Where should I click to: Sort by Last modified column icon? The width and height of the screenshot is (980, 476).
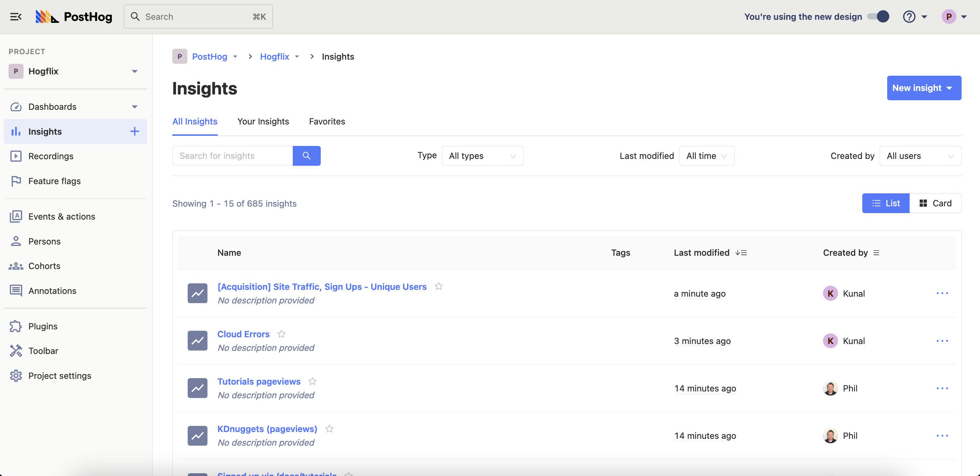(x=741, y=253)
